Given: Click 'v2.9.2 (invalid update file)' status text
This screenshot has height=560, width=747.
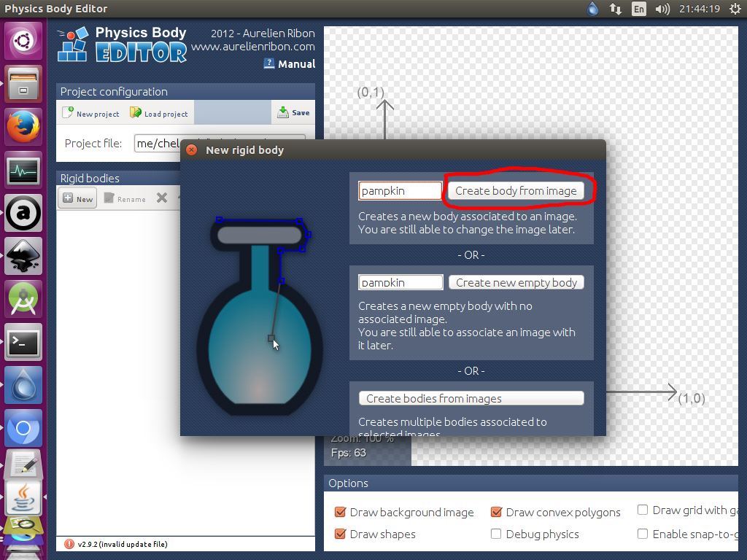Looking at the screenshot, I should [x=123, y=544].
